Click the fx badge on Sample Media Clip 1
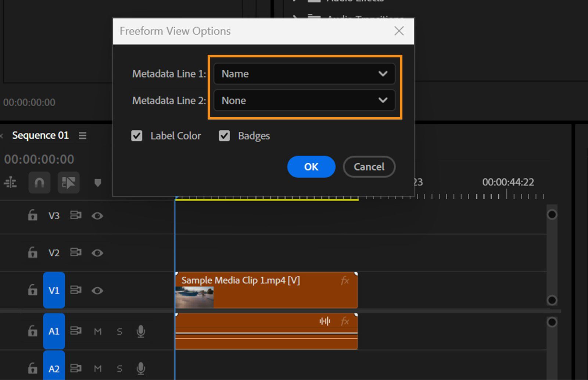This screenshot has height=380, width=588. pyautogui.click(x=345, y=280)
